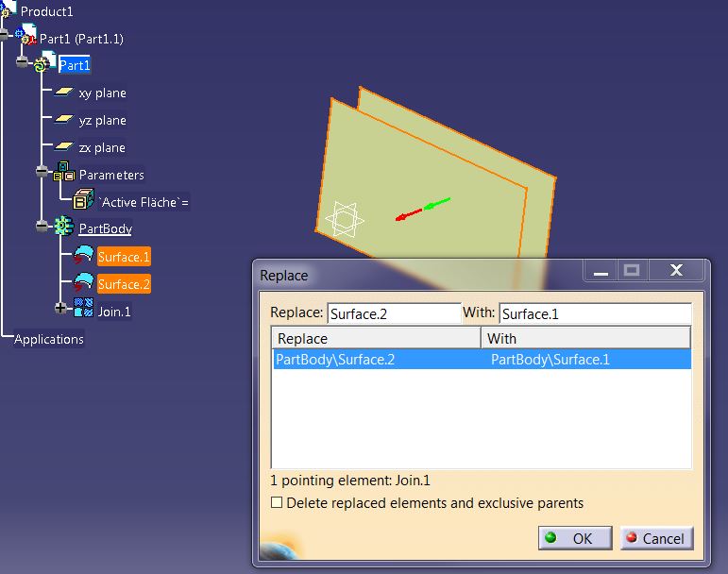Collapse the Parameters tree node
The image size is (728, 574).
42,172
